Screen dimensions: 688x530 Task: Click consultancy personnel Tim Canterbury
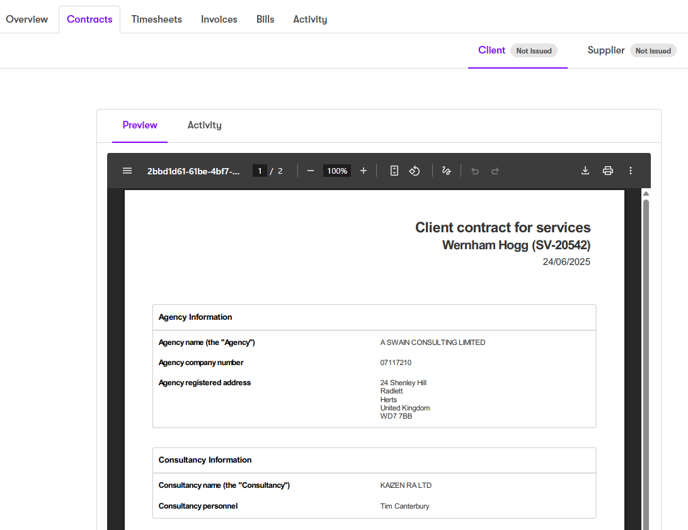point(405,506)
